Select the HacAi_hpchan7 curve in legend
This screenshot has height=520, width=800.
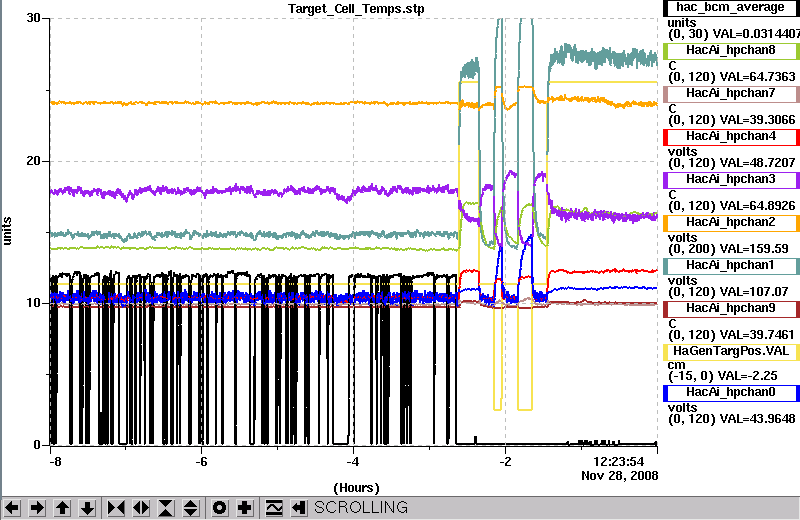[731, 93]
